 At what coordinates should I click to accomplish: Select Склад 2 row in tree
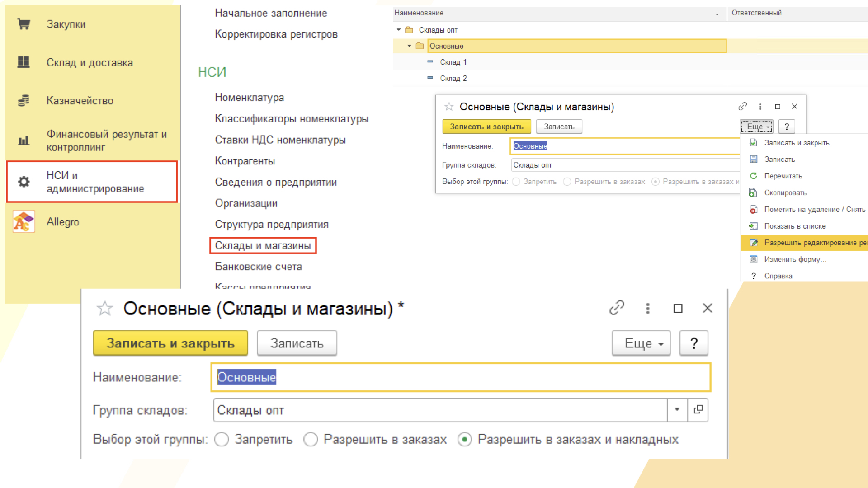tap(630, 78)
